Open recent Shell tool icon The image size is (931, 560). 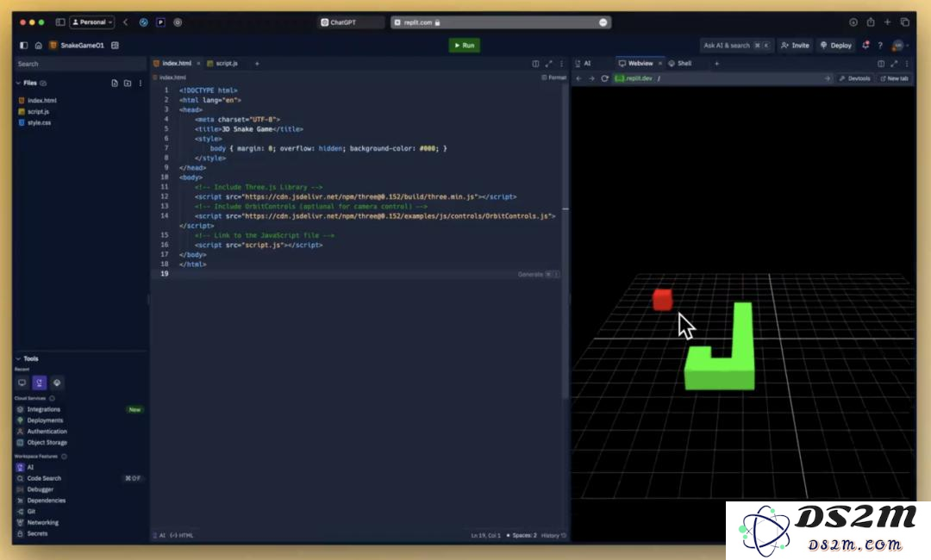pos(56,383)
